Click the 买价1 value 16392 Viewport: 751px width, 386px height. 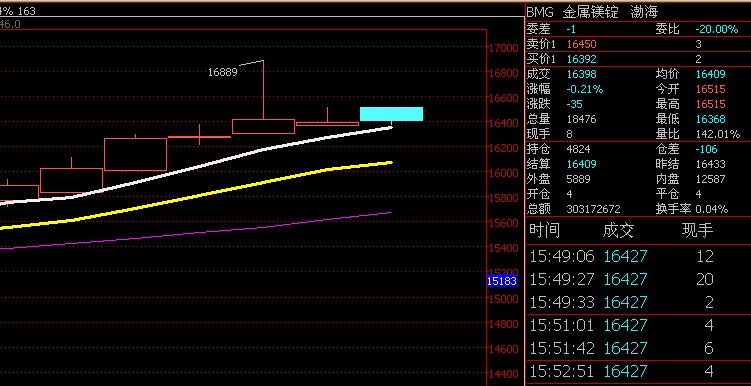coord(581,59)
